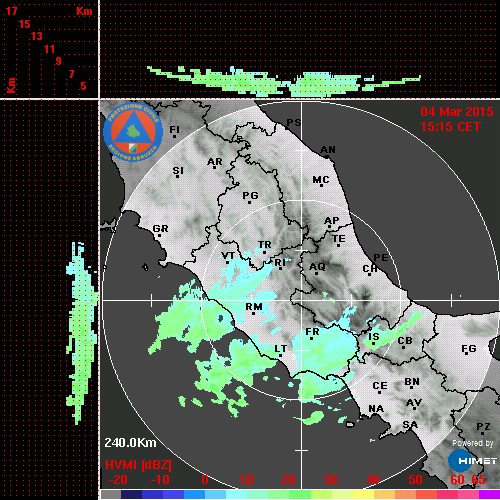Viewport: 500px width, 500px height.
Task: Click the 'LT' city label
Action: click(281, 349)
